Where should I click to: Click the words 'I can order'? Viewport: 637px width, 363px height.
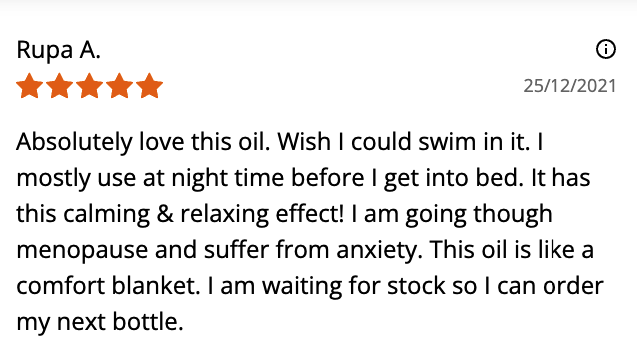(x=544, y=286)
